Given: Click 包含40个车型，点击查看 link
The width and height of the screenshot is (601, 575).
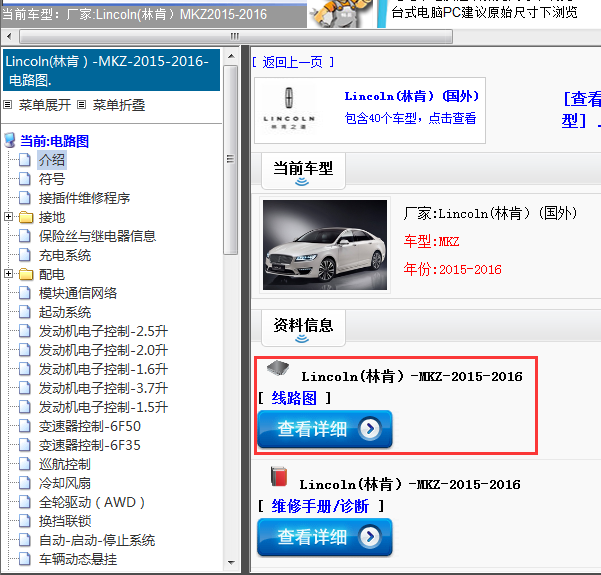Looking at the screenshot, I should [x=410, y=118].
